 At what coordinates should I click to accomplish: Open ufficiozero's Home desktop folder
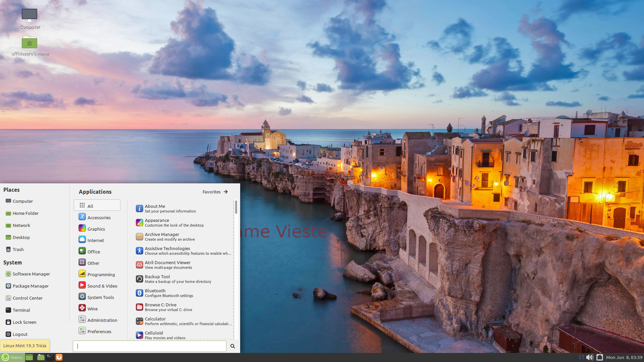coord(30,46)
